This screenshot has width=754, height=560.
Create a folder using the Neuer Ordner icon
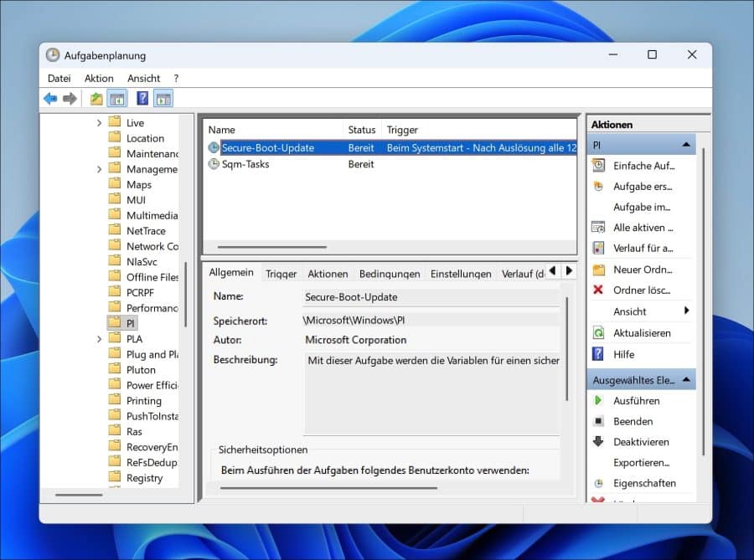point(599,270)
